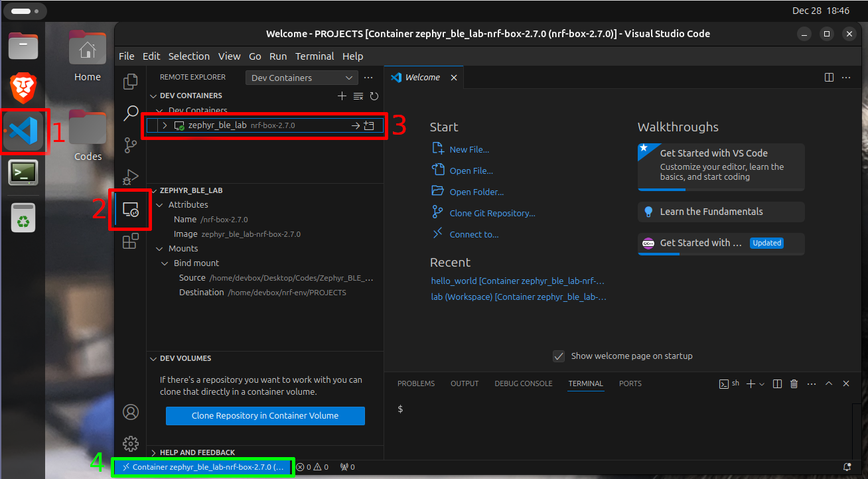This screenshot has width=868, height=479.
Task: Collapse the ZEPHYR_BLE_LAB details section
Action: 153,190
